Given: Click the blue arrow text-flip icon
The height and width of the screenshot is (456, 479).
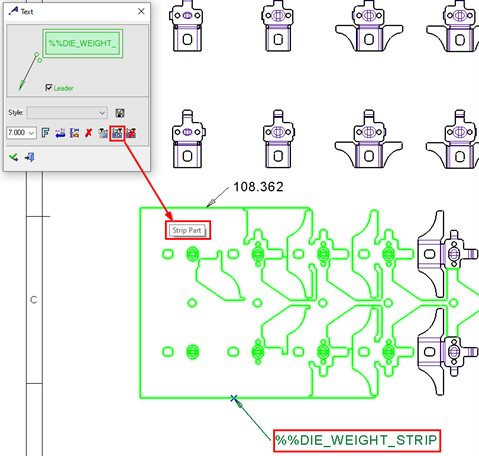Looking at the screenshot, I should [x=60, y=133].
